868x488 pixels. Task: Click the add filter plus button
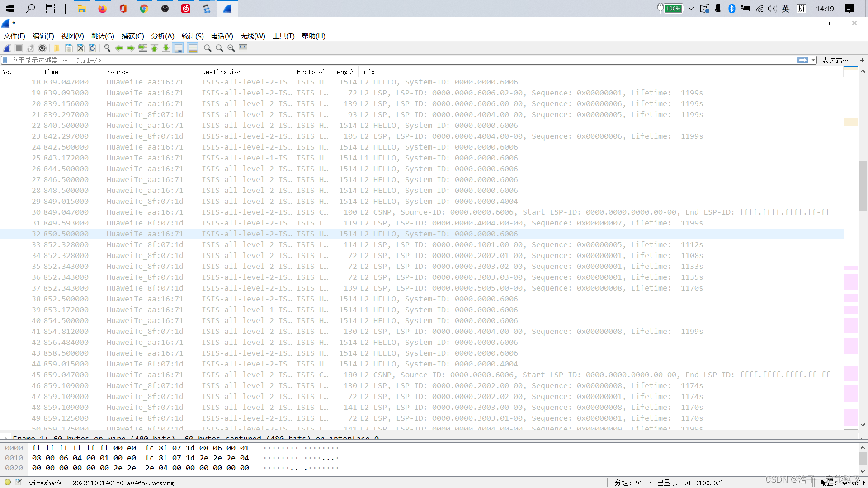[862, 60]
